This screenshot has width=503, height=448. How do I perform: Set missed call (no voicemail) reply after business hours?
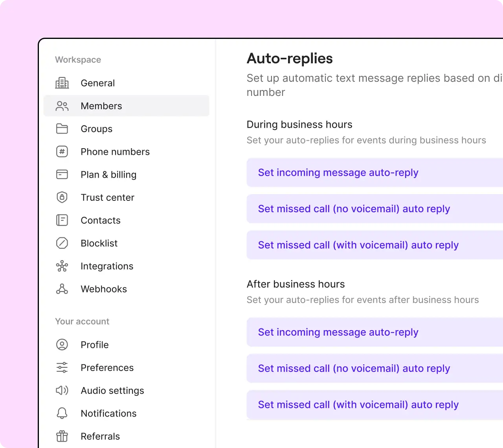click(375, 368)
